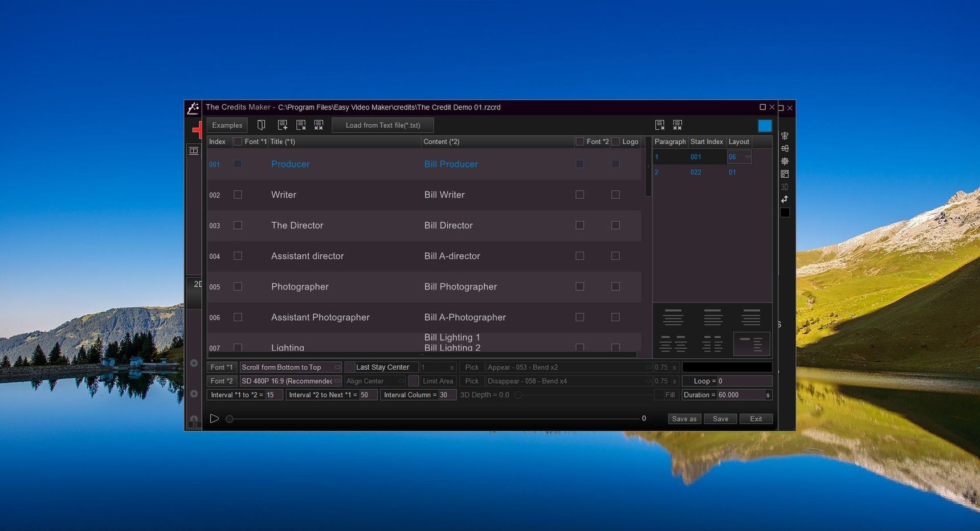Click the wide black color box above Loop
The width and height of the screenshot is (980, 531).
point(727,367)
